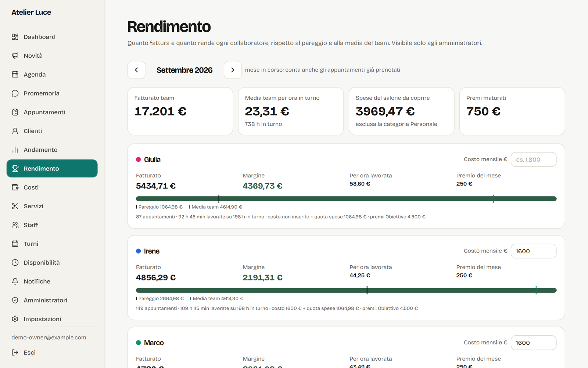The width and height of the screenshot is (588, 368).
Task: Click the Turni calendar icon
Action: [x=15, y=244]
